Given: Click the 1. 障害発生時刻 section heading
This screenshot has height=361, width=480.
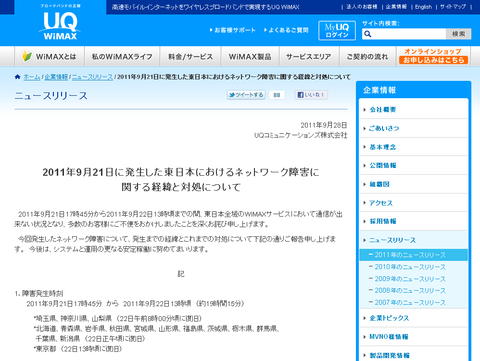Looking at the screenshot, I should 39,293.
